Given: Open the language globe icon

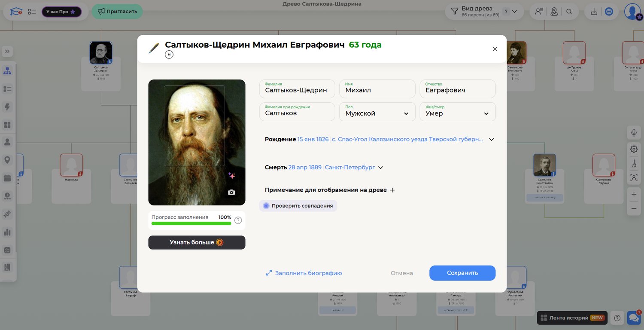Looking at the screenshot, I should tap(609, 12).
